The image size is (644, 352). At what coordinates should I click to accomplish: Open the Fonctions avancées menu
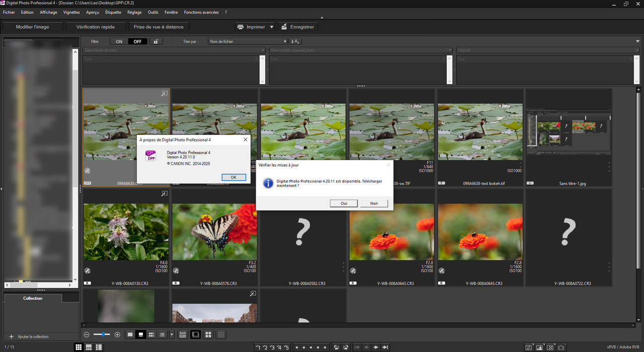point(201,12)
